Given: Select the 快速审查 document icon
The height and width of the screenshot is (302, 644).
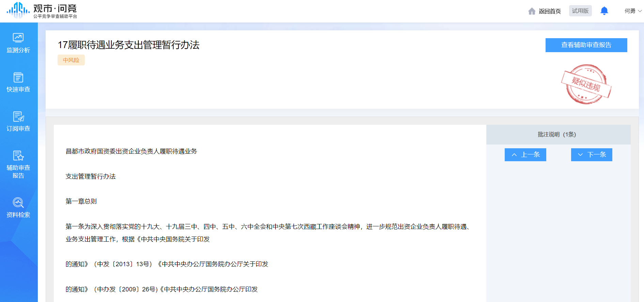Looking at the screenshot, I should [18, 77].
